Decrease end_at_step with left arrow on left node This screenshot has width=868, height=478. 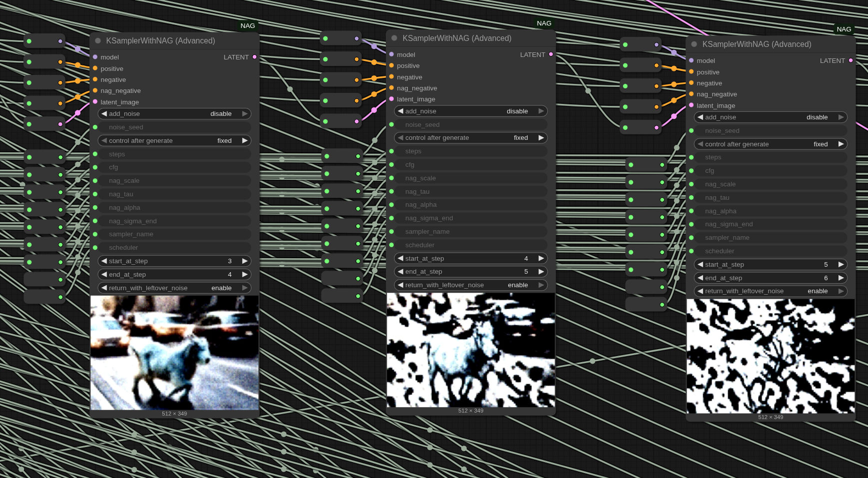pyautogui.click(x=104, y=275)
